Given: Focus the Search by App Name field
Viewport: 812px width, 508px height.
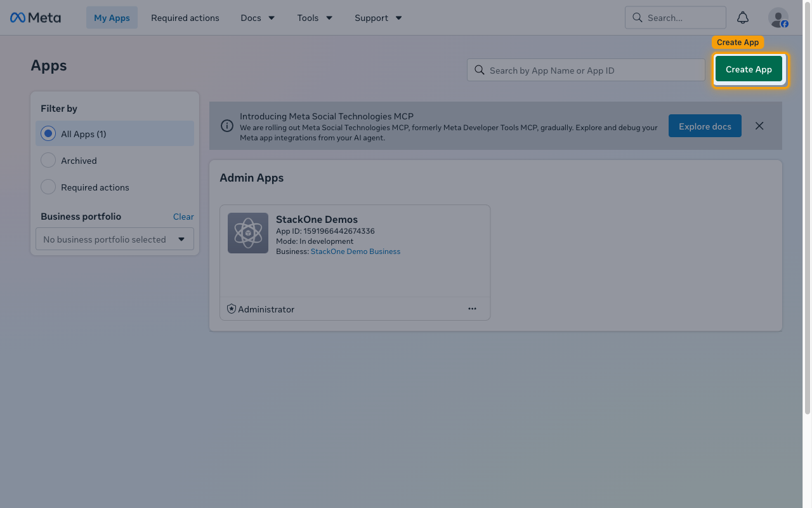Looking at the screenshot, I should click(586, 70).
